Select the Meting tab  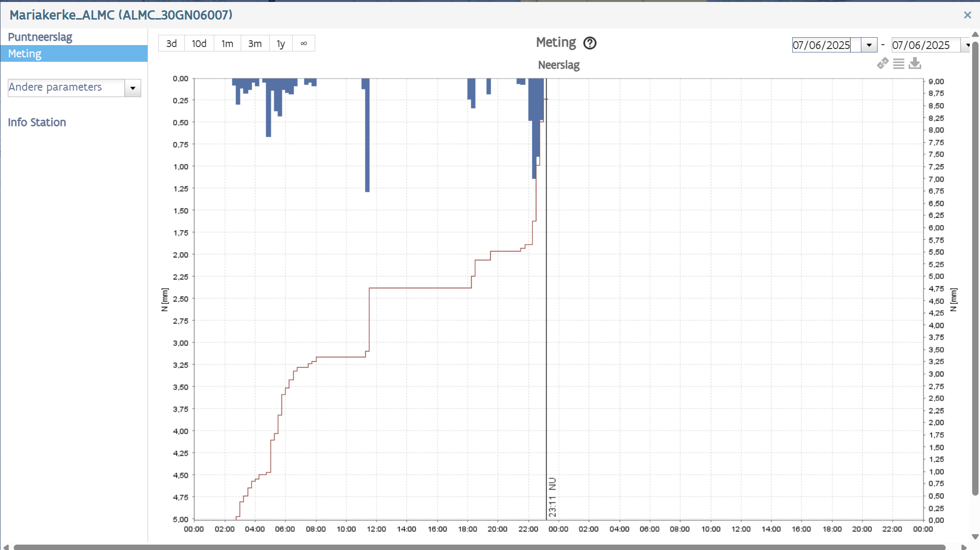point(25,54)
